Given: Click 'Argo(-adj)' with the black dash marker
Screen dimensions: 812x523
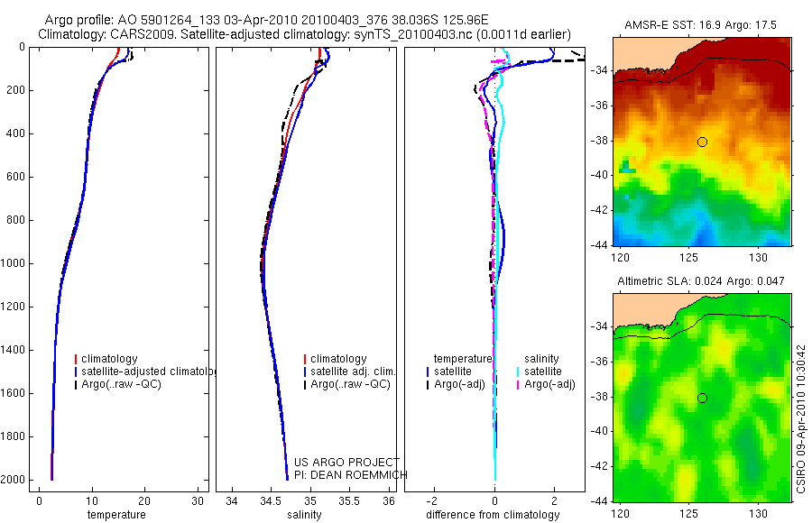Looking at the screenshot, I should (x=459, y=384).
